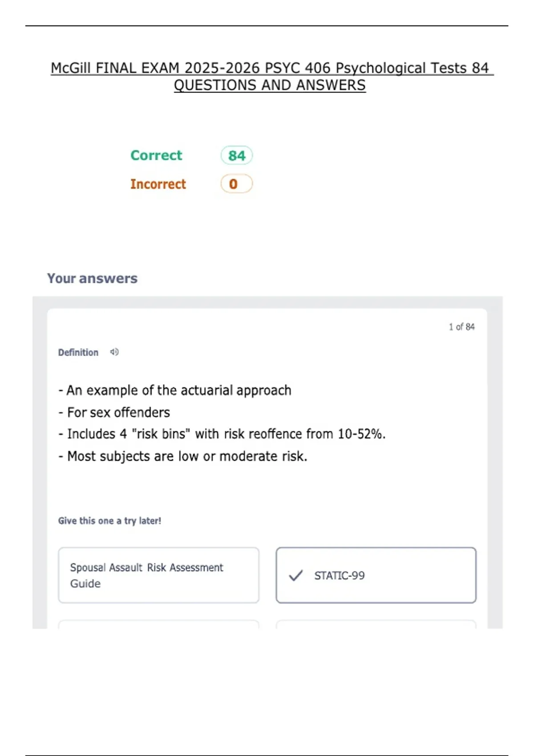Click the For sex offenders line
The height and width of the screenshot is (756, 534).
(114, 413)
